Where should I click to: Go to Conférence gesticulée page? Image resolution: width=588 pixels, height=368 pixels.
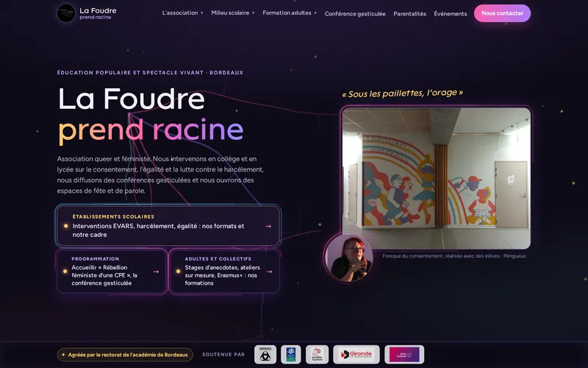tap(355, 13)
